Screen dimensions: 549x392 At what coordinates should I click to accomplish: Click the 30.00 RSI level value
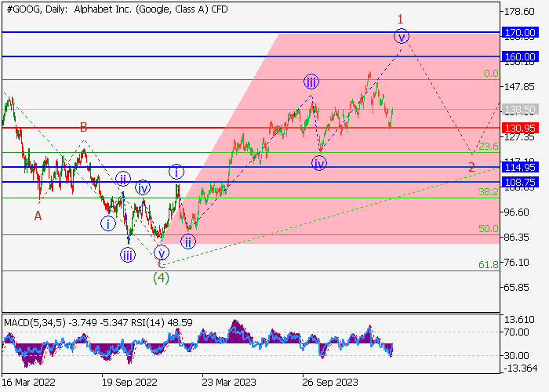516,356
